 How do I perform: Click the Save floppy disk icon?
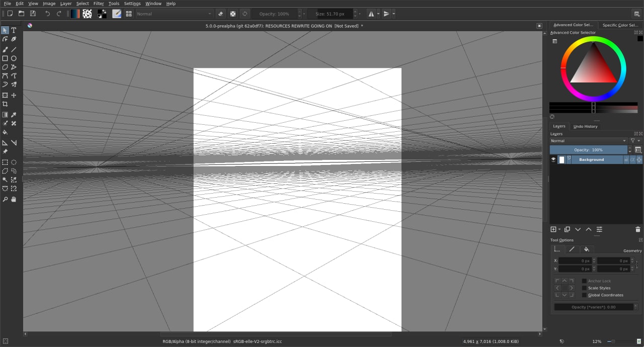pyautogui.click(x=33, y=14)
